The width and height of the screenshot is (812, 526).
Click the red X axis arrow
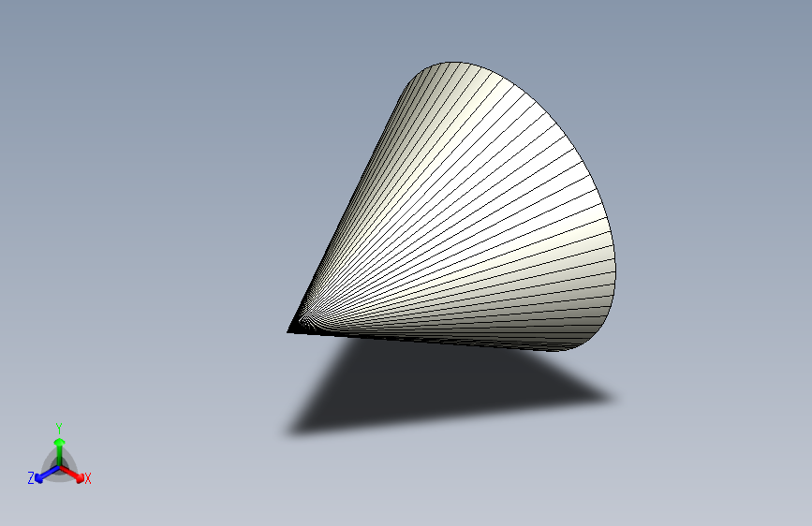click(x=72, y=474)
